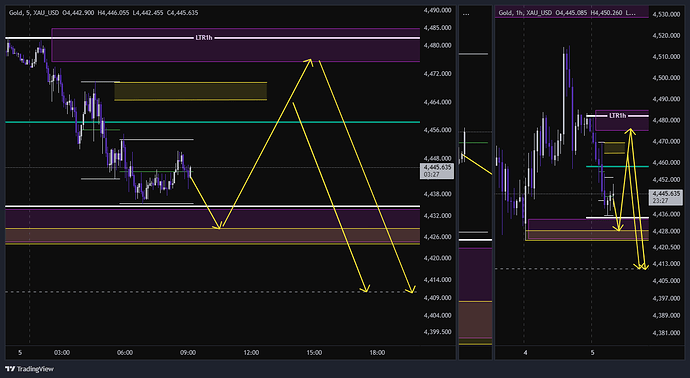Click the 4,426.000 price axis label
The image size is (690, 378).
pyautogui.click(x=437, y=237)
